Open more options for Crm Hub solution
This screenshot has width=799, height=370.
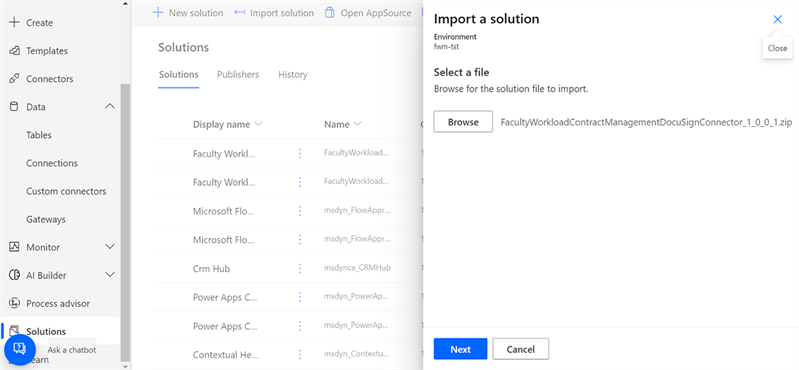300,268
